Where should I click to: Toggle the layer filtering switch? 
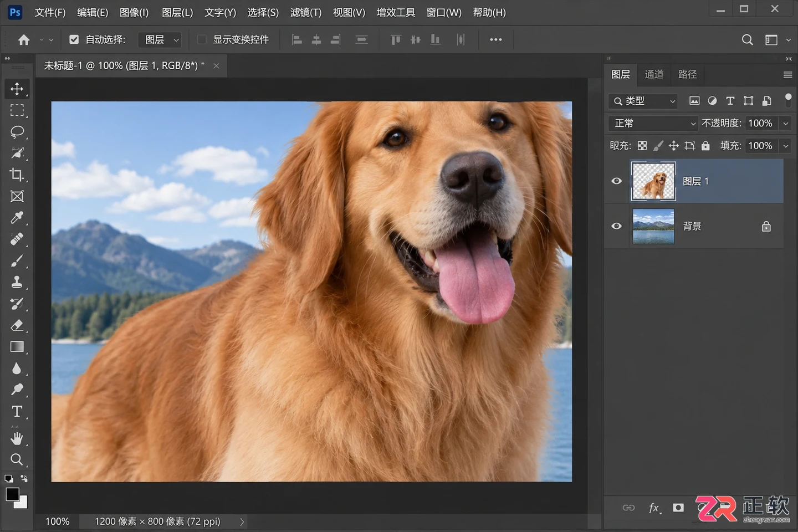pos(788,100)
